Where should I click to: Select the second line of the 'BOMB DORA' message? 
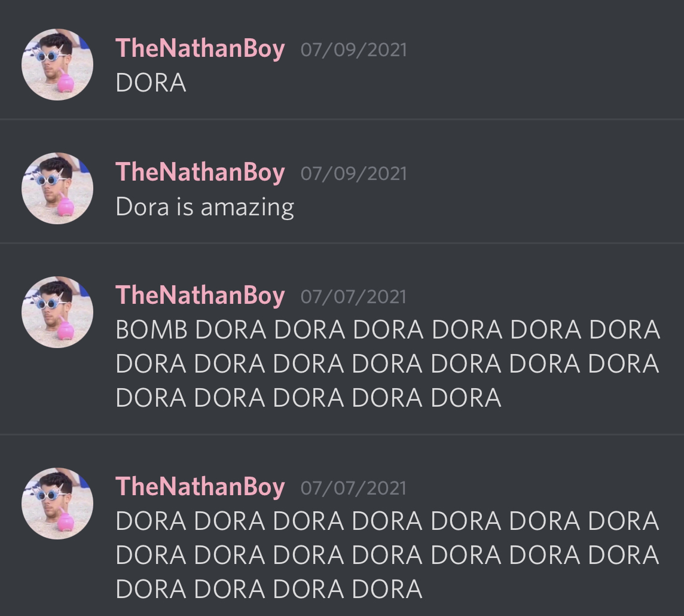pyautogui.click(x=387, y=364)
